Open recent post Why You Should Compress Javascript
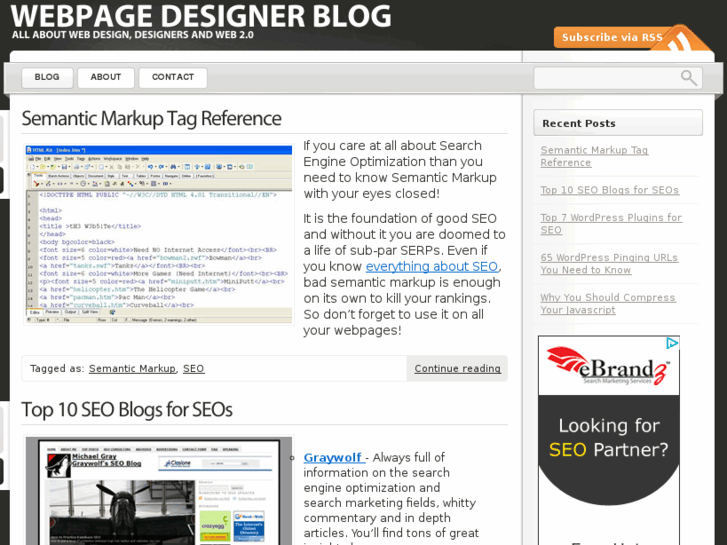The width and height of the screenshot is (727, 545). [608, 303]
